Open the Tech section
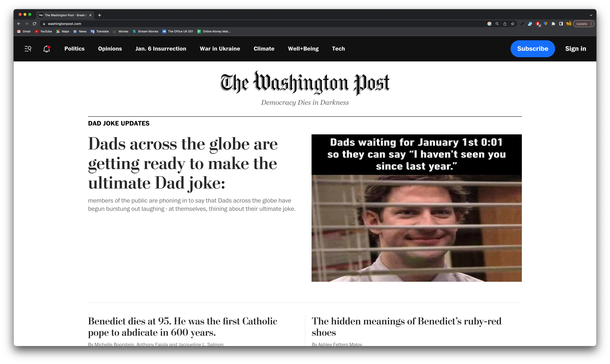 click(338, 49)
